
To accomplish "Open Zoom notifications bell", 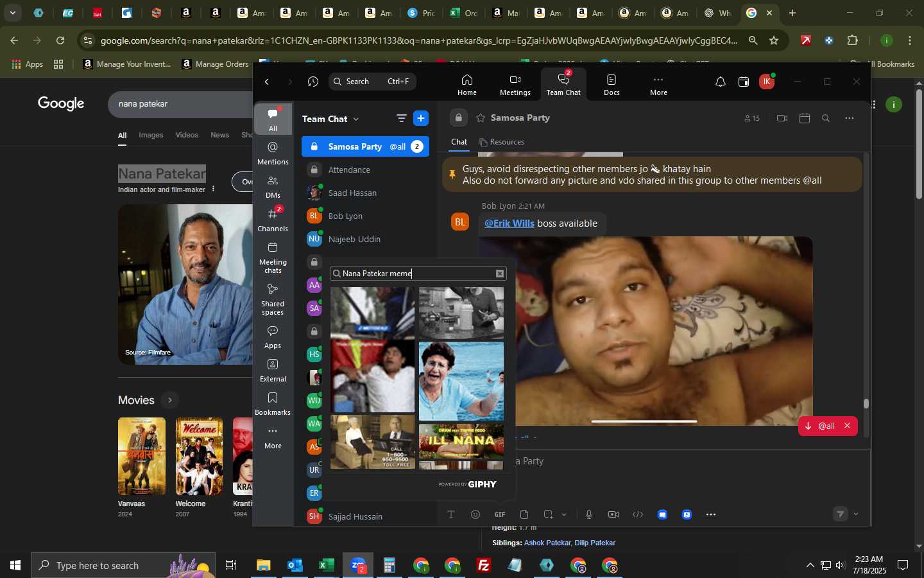I will (720, 82).
